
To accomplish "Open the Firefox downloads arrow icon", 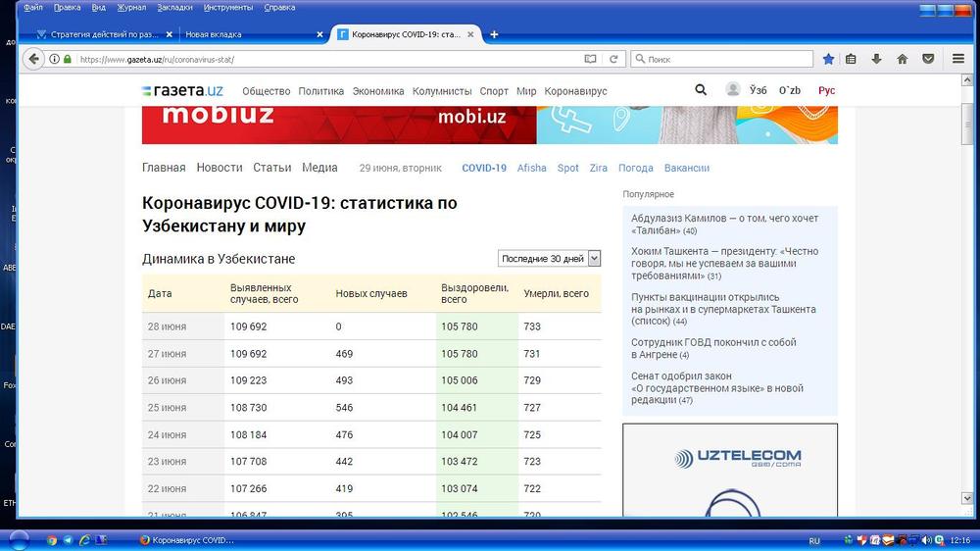I will (876, 59).
